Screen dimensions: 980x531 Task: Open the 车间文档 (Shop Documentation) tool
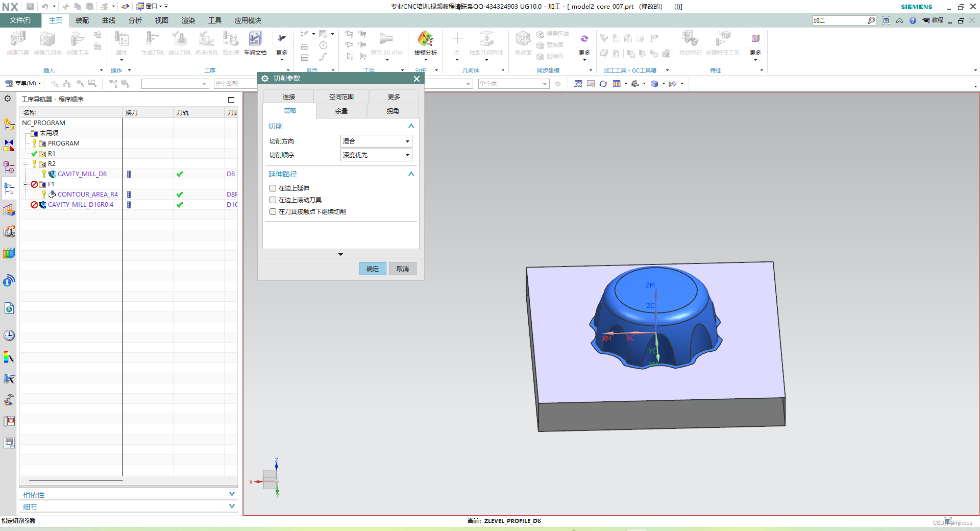(x=255, y=43)
